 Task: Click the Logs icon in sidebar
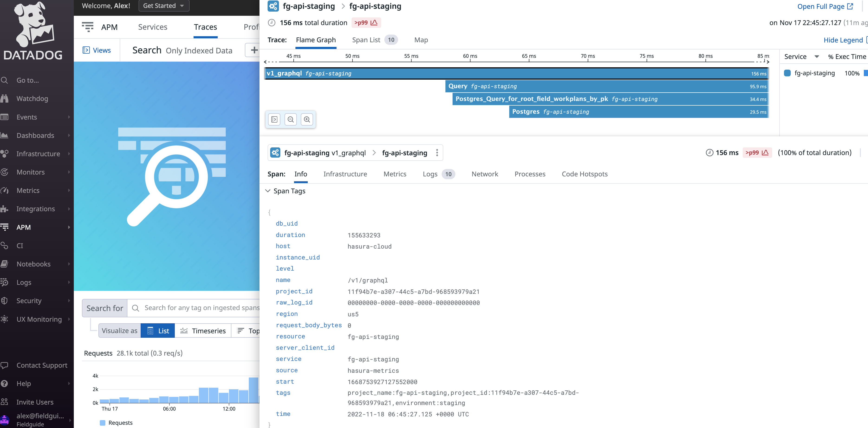click(5, 282)
